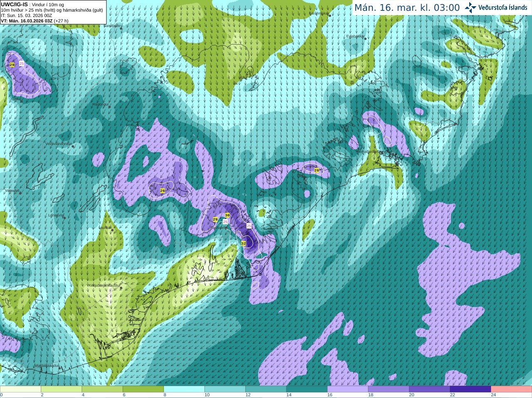
Task: Click the Kirkjubæjarklaustur station label
Action: (104, 285)
